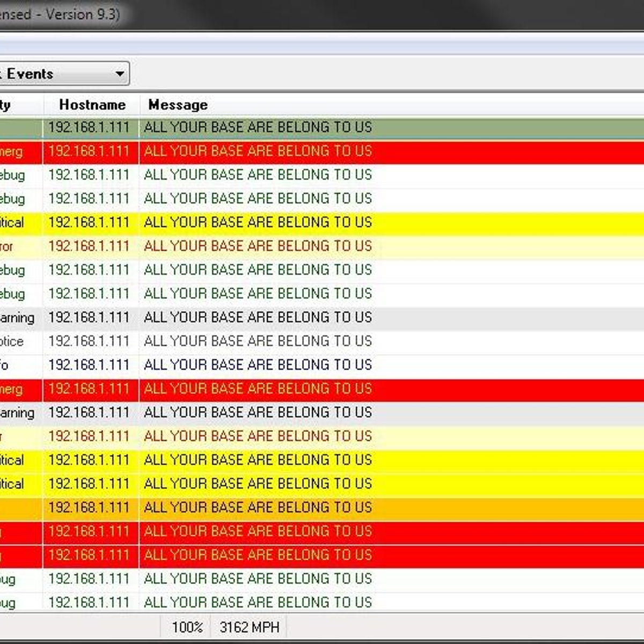Select the Critical row directly above the orange row
The width and height of the screenshot is (644, 644).
point(258,484)
